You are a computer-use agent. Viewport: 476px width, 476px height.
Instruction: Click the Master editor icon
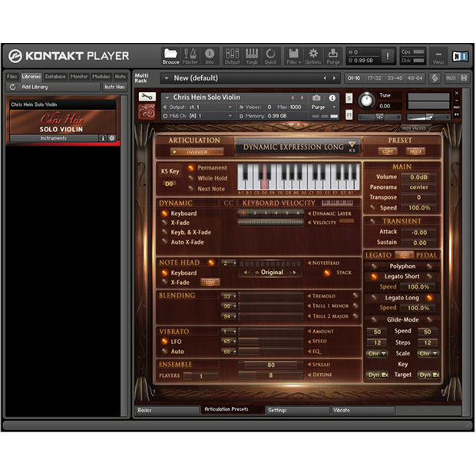point(190,55)
